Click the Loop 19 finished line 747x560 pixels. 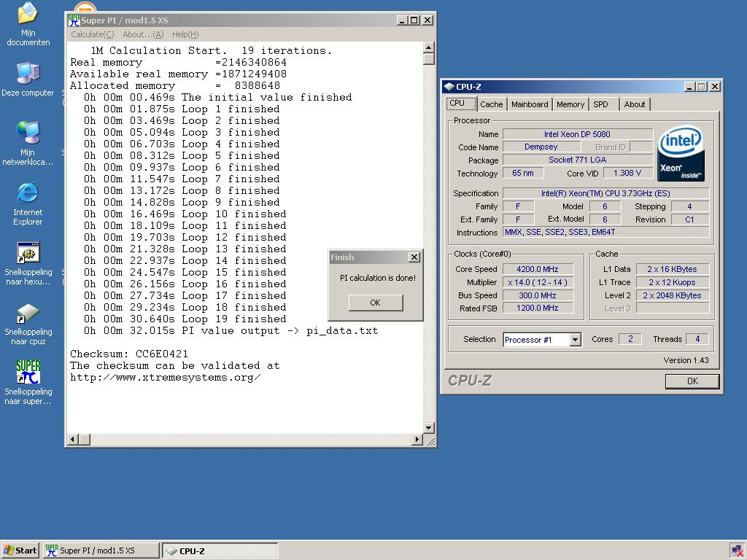point(185,319)
